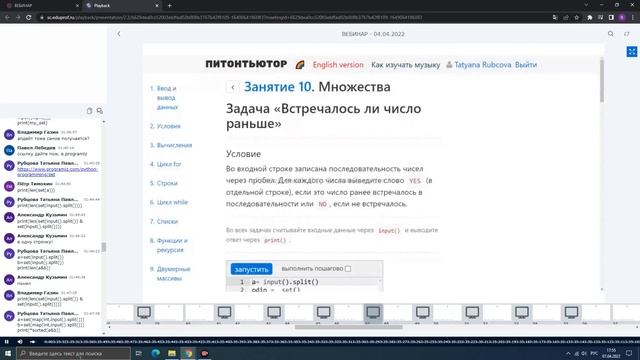
Task: Open the programiz link in the chat
Action: click(x=57, y=171)
